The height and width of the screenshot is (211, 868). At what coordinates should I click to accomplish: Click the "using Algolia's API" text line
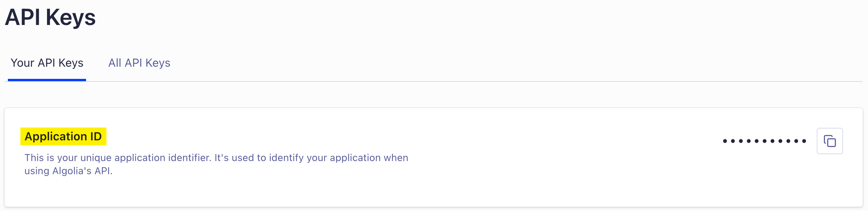click(68, 171)
